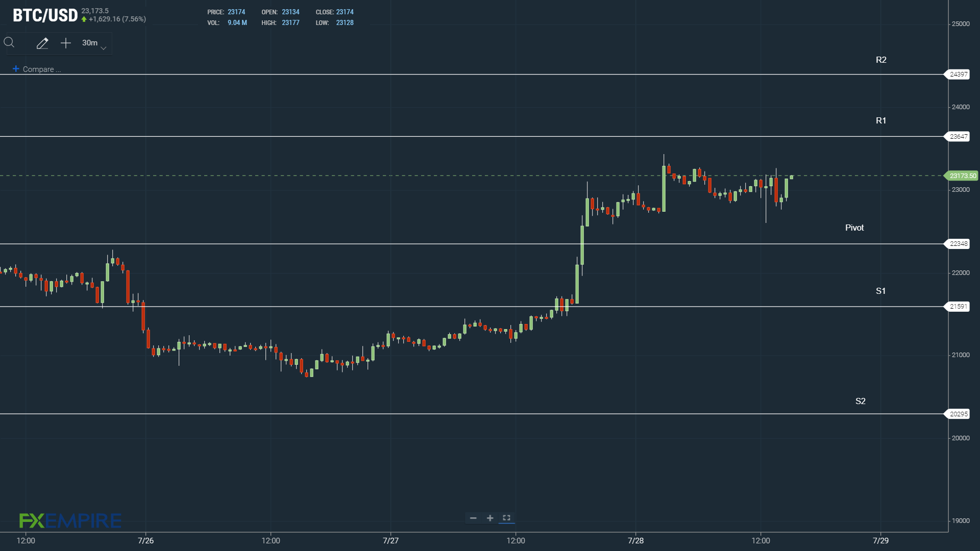Zoom out with the minus button

[x=473, y=518]
